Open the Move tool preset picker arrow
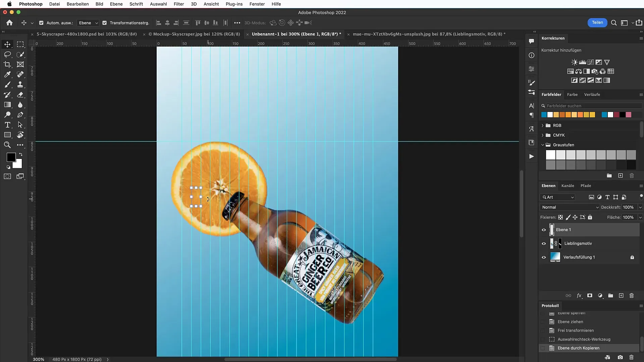The height and width of the screenshot is (362, 644). [x=32, y=23]
